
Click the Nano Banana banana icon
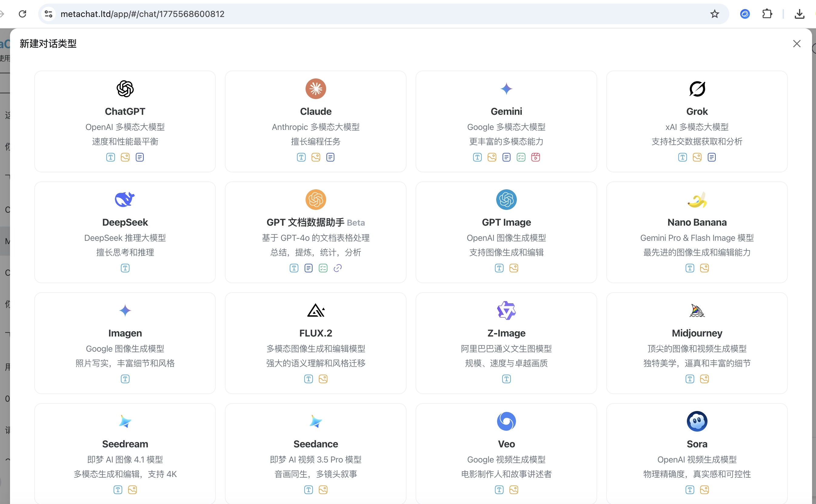(x=697, y=200)
